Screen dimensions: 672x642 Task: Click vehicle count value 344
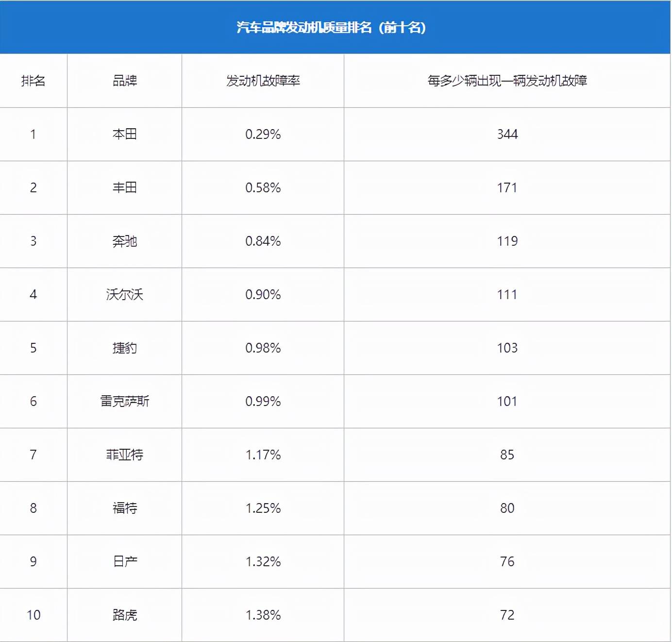507,134
